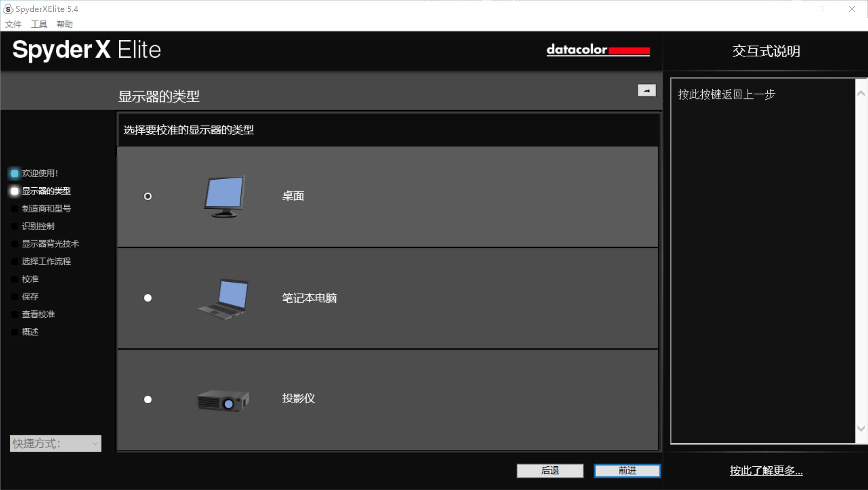Close the SpyderXElite window

(852, 9)
